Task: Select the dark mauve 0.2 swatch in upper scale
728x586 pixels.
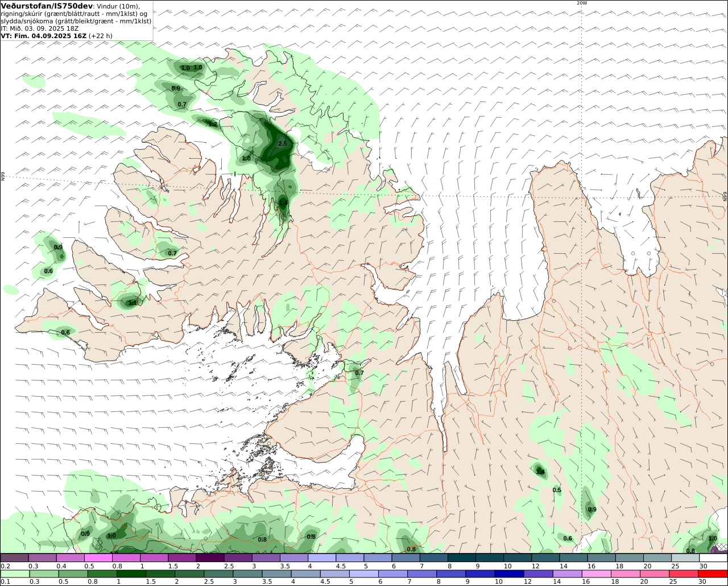Action: (14, 558)
